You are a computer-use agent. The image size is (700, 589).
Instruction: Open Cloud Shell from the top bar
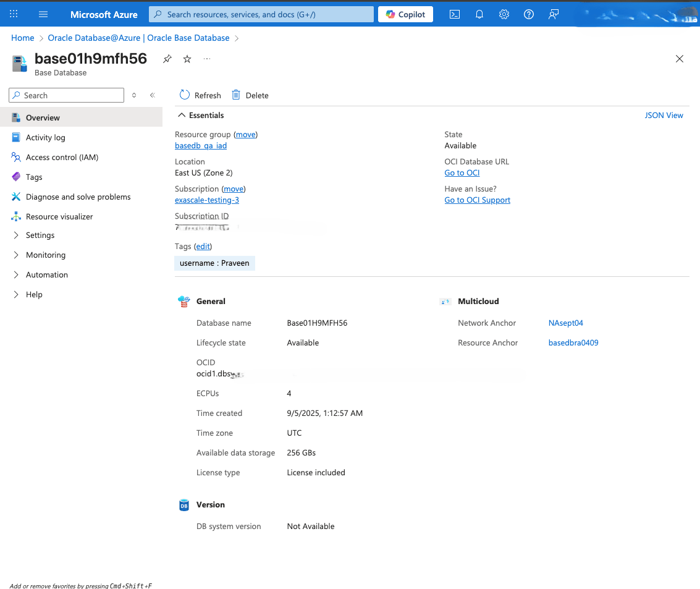click(x=455, y=14)
